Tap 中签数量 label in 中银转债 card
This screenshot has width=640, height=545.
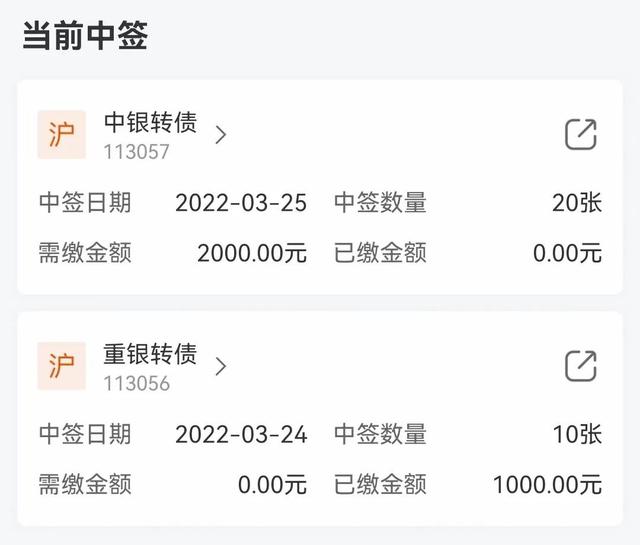380,203
